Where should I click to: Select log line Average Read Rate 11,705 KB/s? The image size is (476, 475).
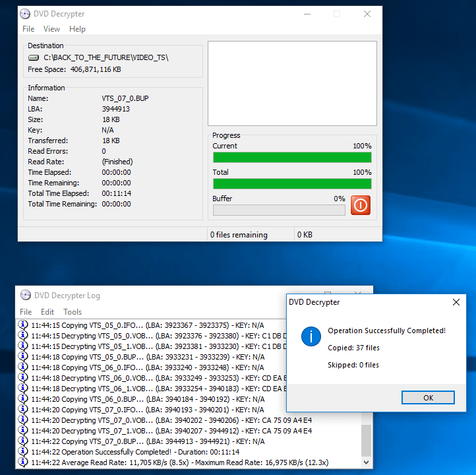tap(180, 462)
